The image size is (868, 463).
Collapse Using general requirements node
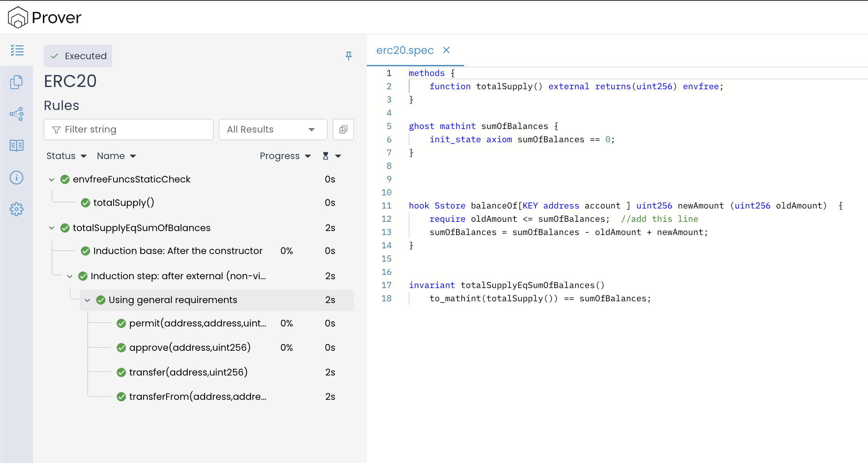[88, 300]
